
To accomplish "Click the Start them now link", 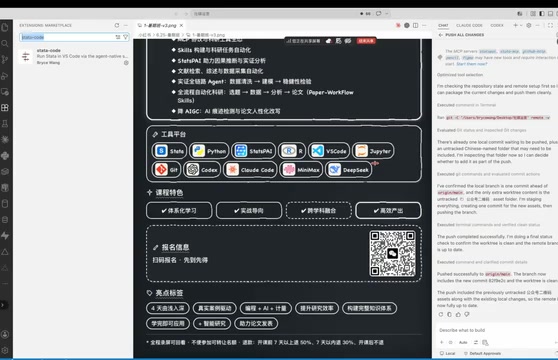I will [472, 64].
